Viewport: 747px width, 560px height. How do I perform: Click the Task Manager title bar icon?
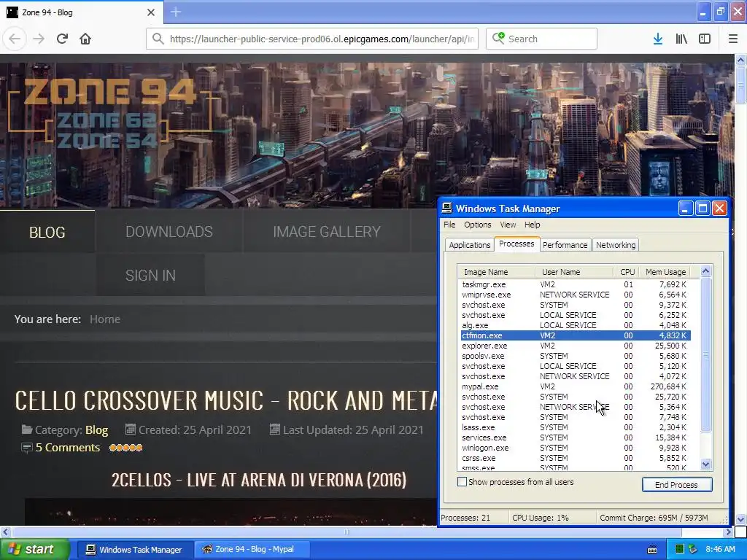pyautogui.click(x=447, y=208)
